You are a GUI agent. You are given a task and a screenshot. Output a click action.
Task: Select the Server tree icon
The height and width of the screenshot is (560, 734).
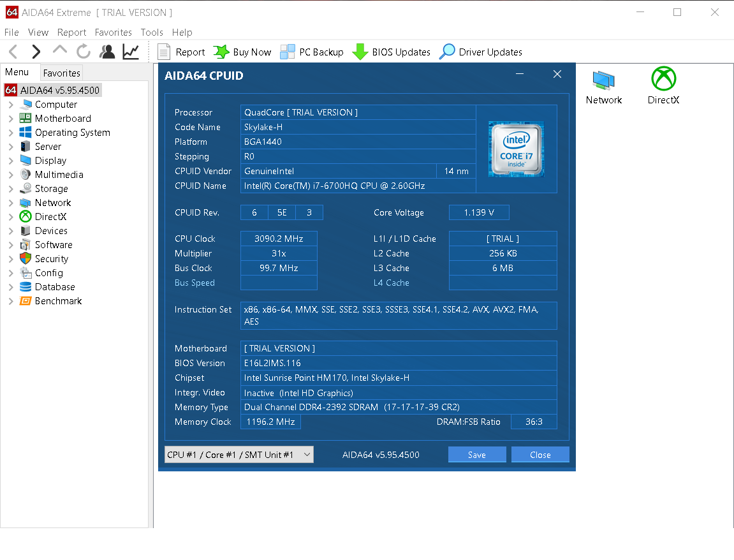pos(26,147)
